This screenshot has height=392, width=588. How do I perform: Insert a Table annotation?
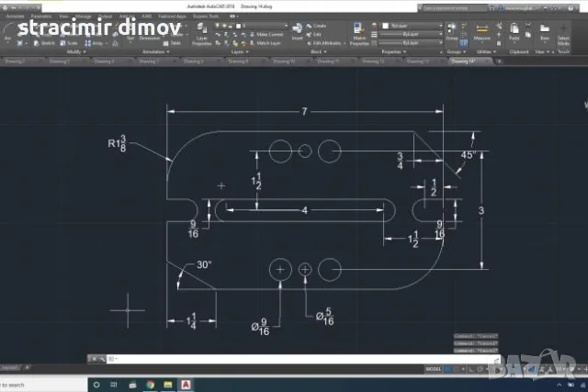(172, 43)
